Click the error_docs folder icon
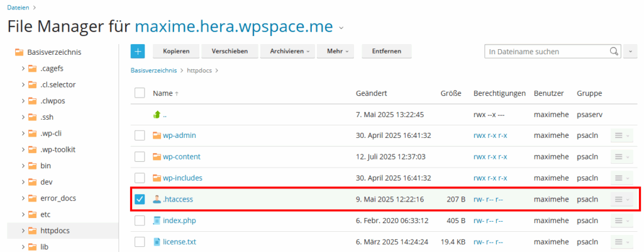 coord(33,198)
